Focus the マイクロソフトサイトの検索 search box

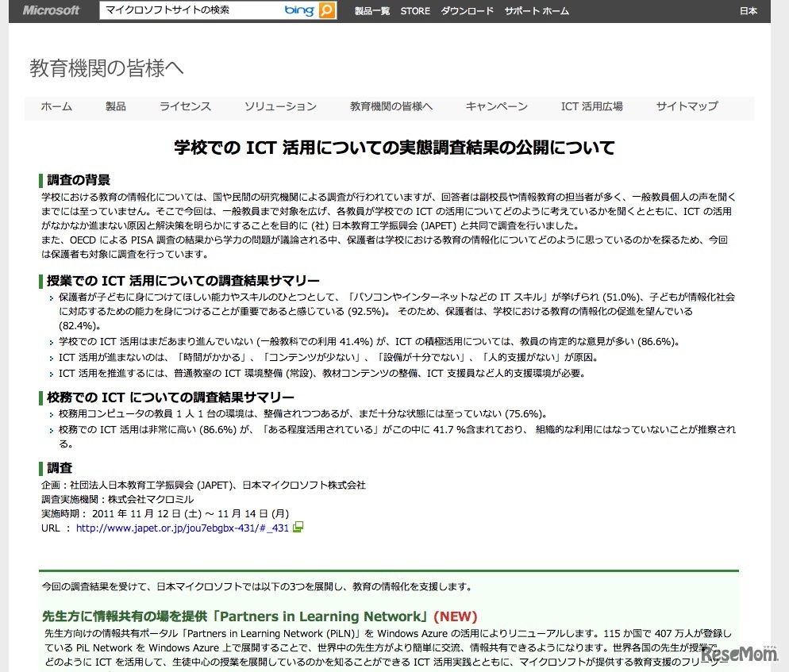click(x=189, y=11)
